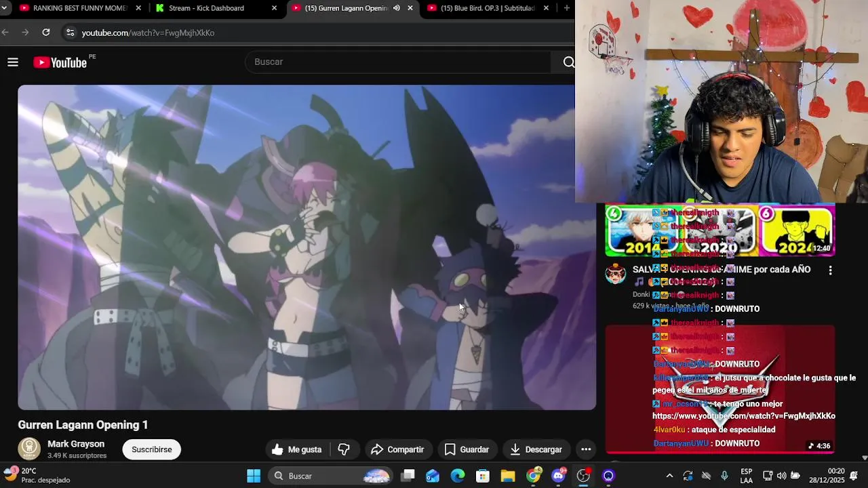Viewport: 868px width, 488px height.
Task: Open options menu for SALVA OPENING video
Action: tap(830, 270)
